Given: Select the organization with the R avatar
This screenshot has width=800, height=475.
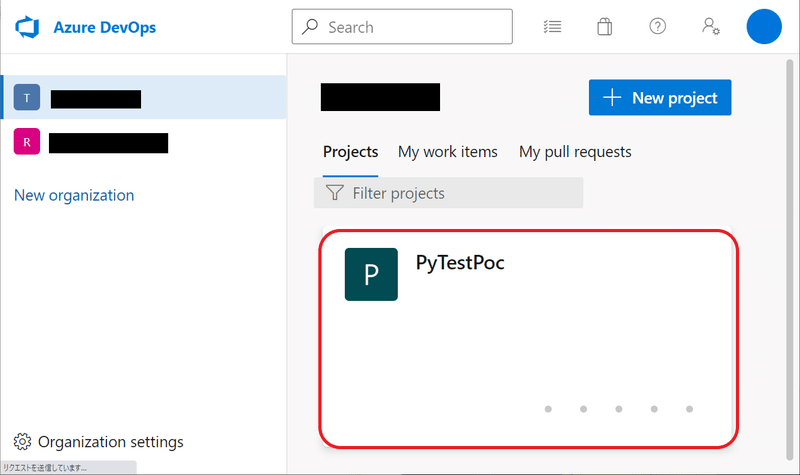Looking at the screenshot, I should (x=143, y=142).
